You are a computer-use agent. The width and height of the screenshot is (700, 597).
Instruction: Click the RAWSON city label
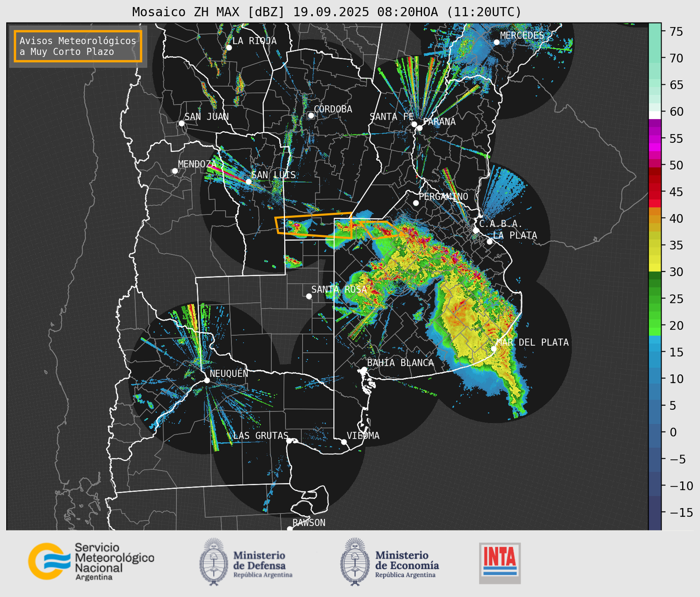coord(309,523)
